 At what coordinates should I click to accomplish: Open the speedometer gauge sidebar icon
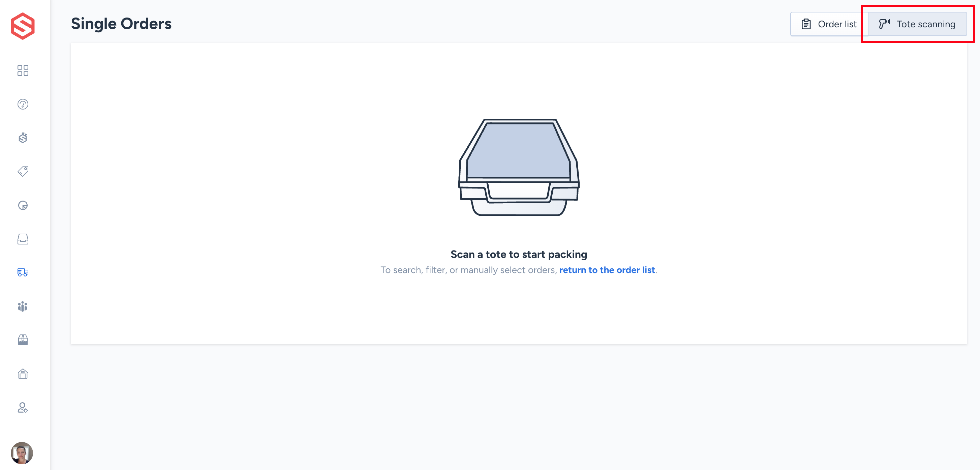click(23, 104)
